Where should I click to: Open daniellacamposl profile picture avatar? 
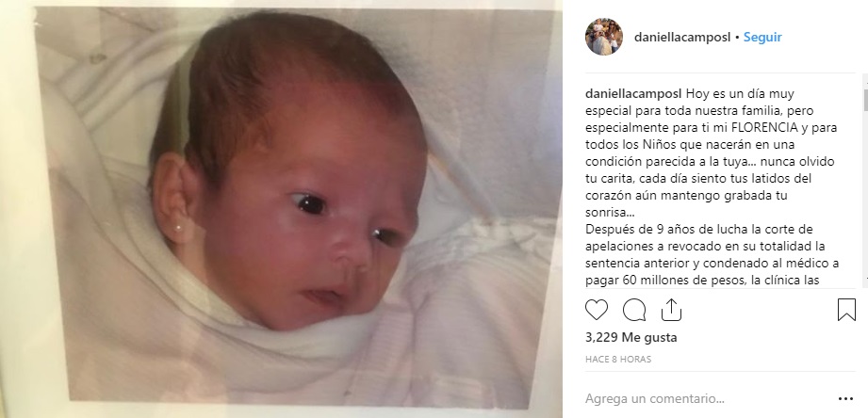604,37
